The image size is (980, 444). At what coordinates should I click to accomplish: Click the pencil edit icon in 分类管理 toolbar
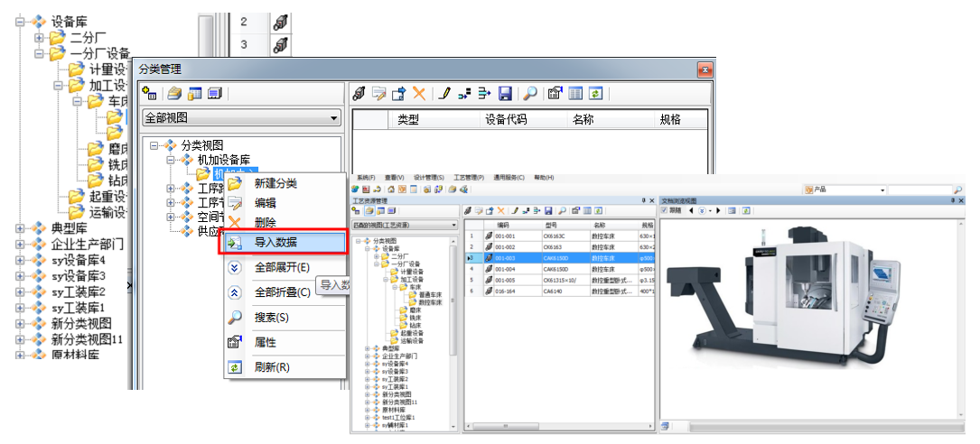443,93
